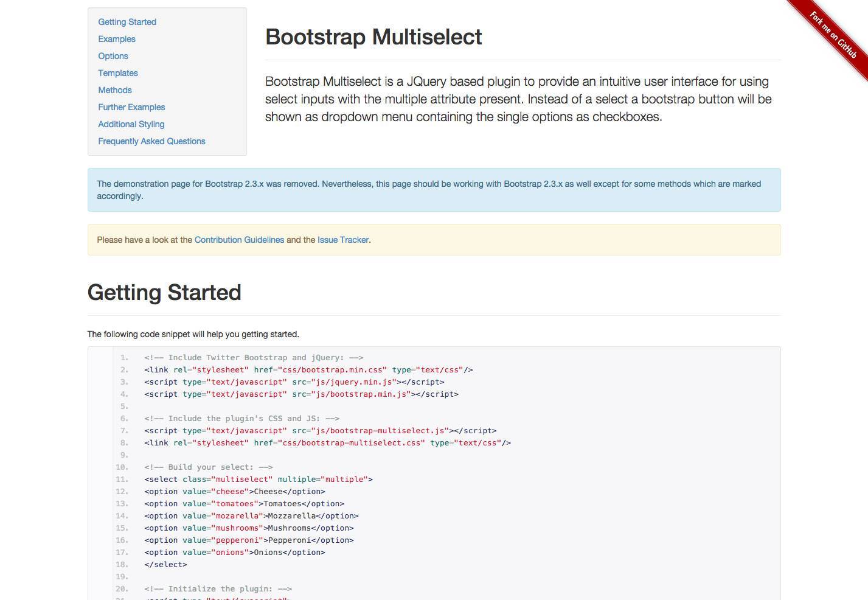Click code line 3 containing 'js/jquery.min.js'

tap(294, 382)
